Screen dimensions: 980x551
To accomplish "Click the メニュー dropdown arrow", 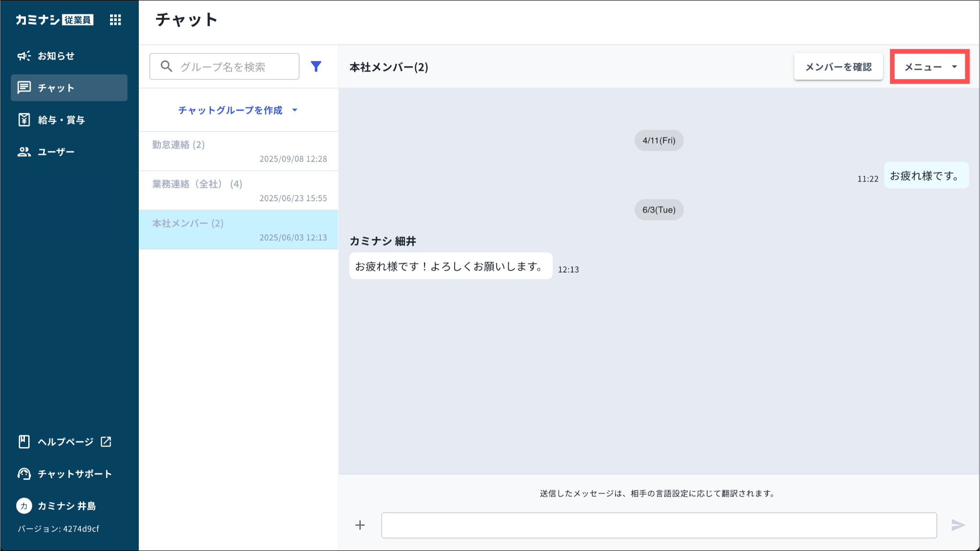I will pyautogui.click(x=954, y=67).
